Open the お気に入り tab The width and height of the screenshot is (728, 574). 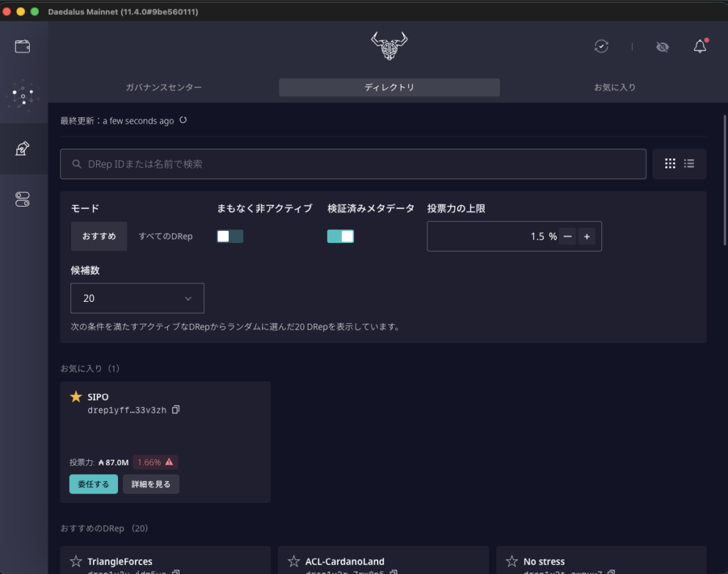coord(615,87)
